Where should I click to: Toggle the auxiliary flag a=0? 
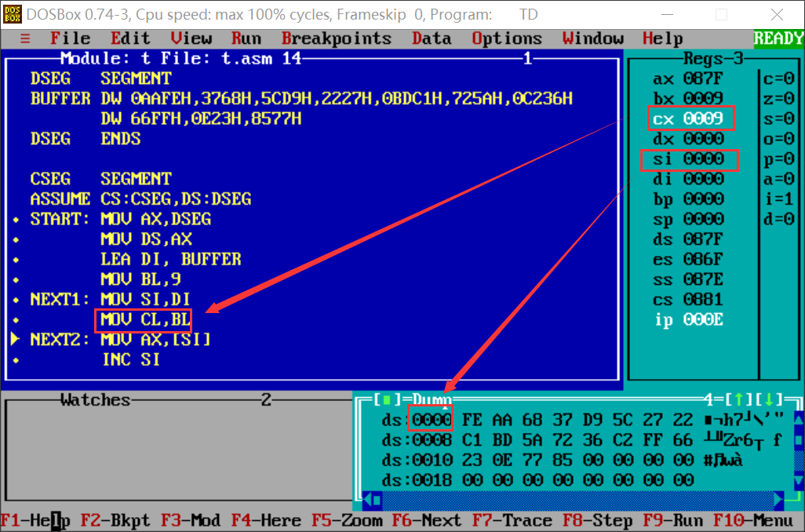pyautogui.click(x=779, y=179)
